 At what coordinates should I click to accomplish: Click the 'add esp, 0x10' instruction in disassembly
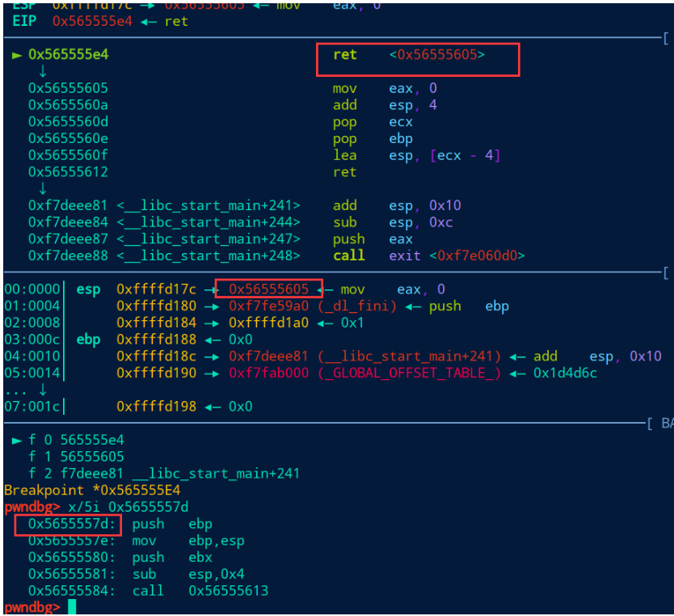[397, 205]
